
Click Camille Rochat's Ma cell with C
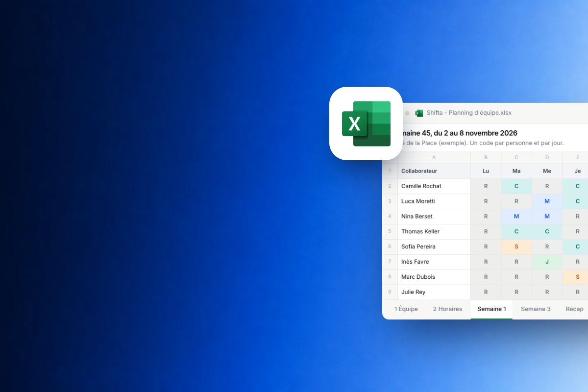pos(516,186)
